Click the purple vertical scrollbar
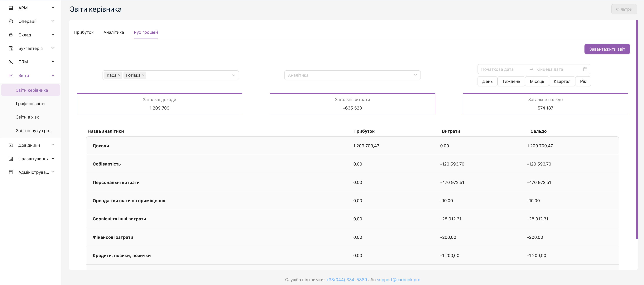Screen dimensions: 644x285 (x=637, y=129)
